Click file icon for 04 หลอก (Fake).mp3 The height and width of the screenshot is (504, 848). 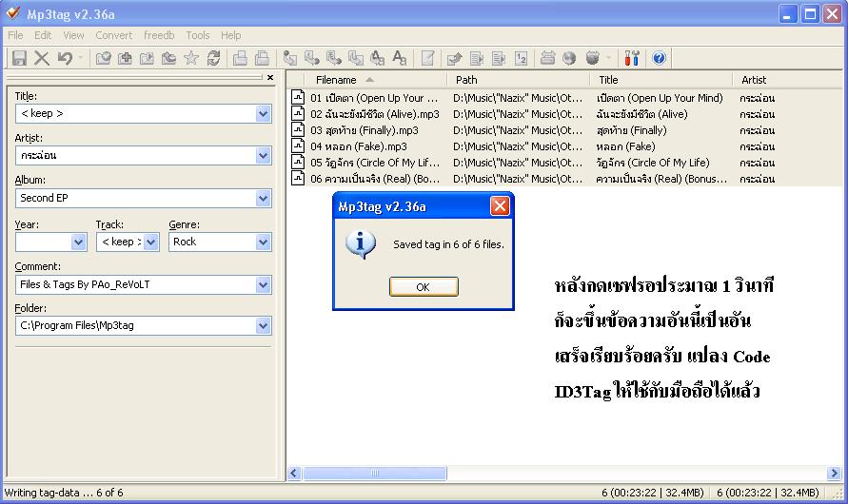(x=298, y=145)
